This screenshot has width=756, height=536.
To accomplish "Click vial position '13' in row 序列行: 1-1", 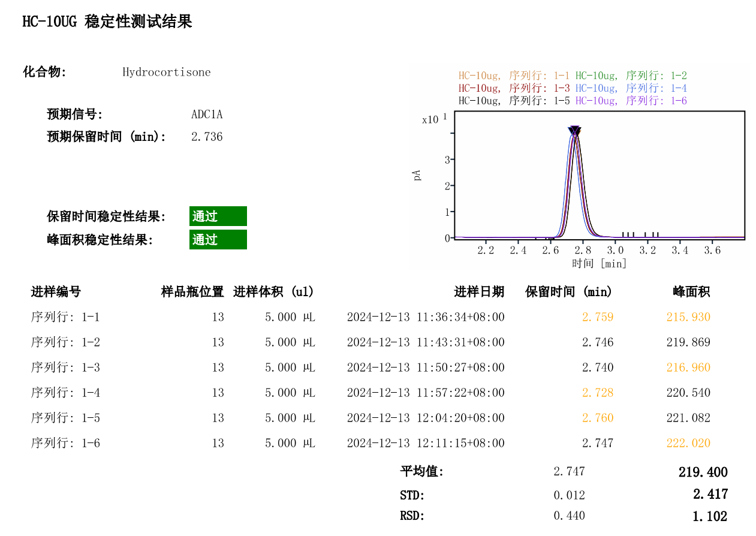I will click(x=218, y=317).
